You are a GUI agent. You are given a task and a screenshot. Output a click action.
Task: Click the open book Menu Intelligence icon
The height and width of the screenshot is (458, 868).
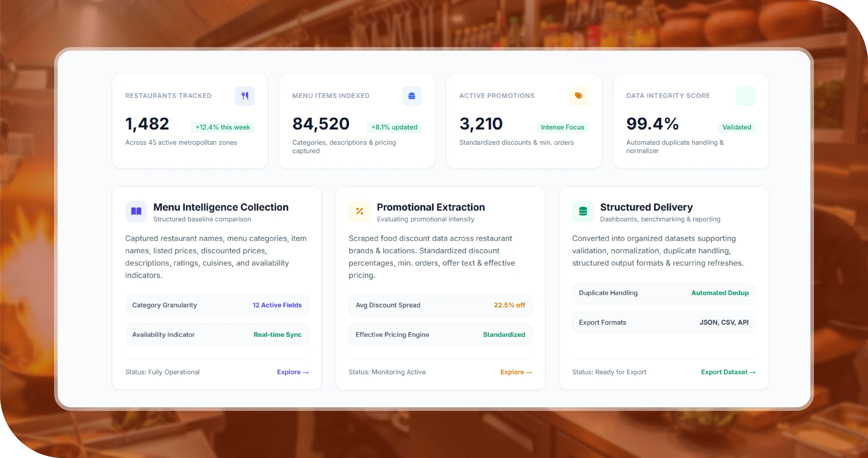[136, 211]
